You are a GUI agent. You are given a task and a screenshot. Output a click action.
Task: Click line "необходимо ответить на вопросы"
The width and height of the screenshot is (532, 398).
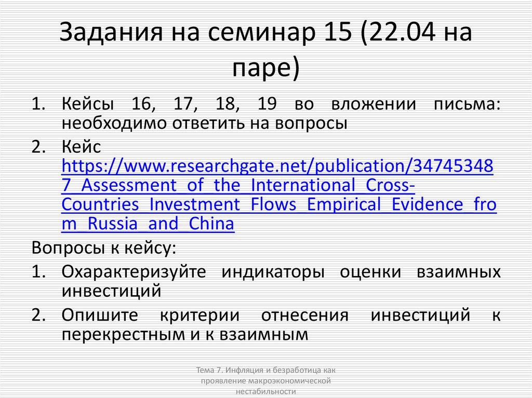click(x=204, y=123)
